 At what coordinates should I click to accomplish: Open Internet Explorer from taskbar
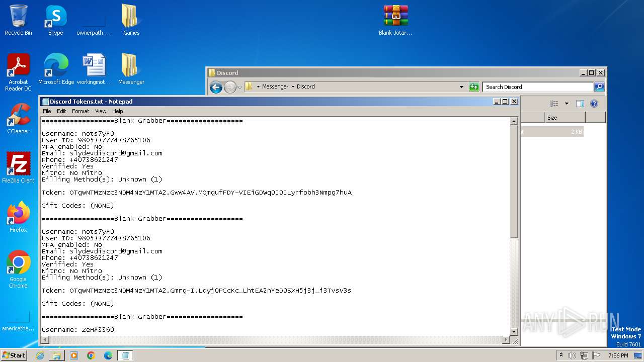pyautogui.click(x=40, y=355)
